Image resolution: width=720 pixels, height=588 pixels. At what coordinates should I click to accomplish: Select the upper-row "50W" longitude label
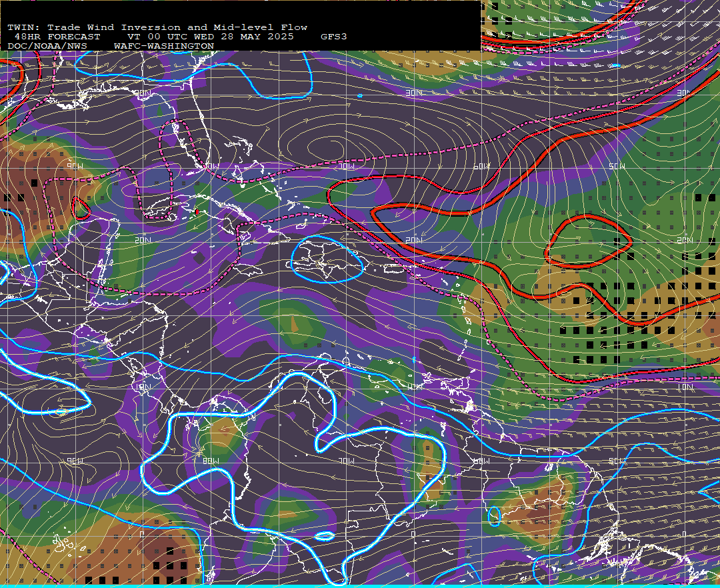pos(617,166)
